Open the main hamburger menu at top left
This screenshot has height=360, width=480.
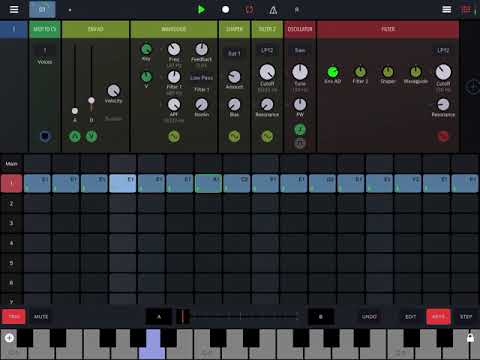point(14,9)
